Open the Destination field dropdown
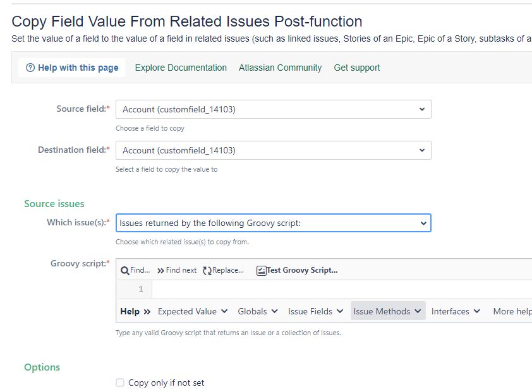The width and height of the screenshot is (532, 392). 274,150
